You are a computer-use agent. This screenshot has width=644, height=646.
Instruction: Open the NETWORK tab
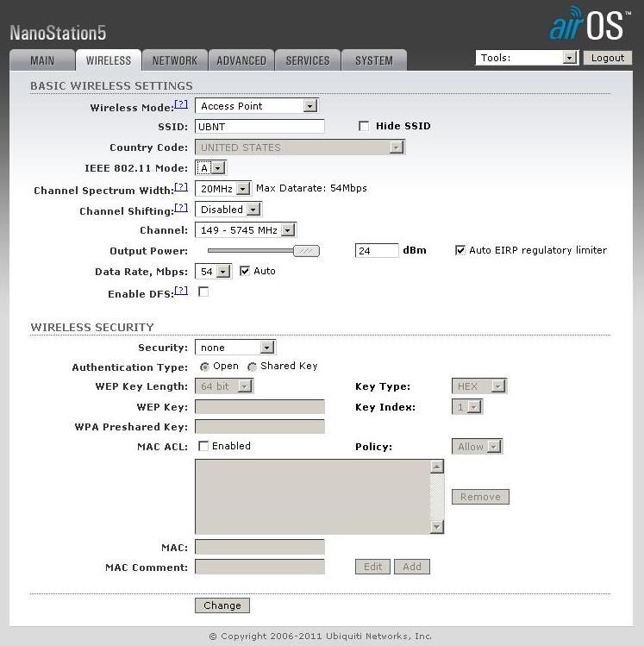(x=175, y=60)
